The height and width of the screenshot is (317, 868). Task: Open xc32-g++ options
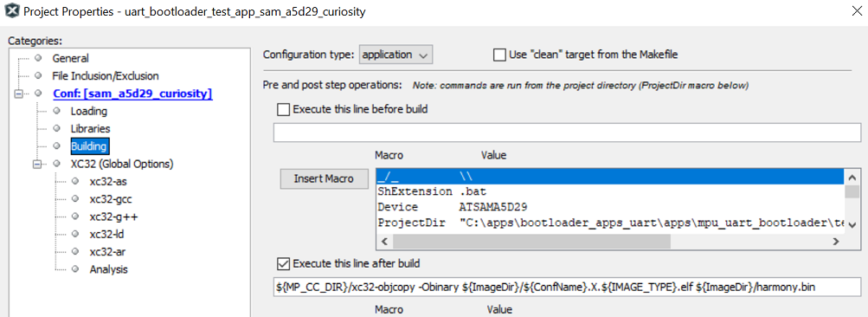click(x=113, y=217)
